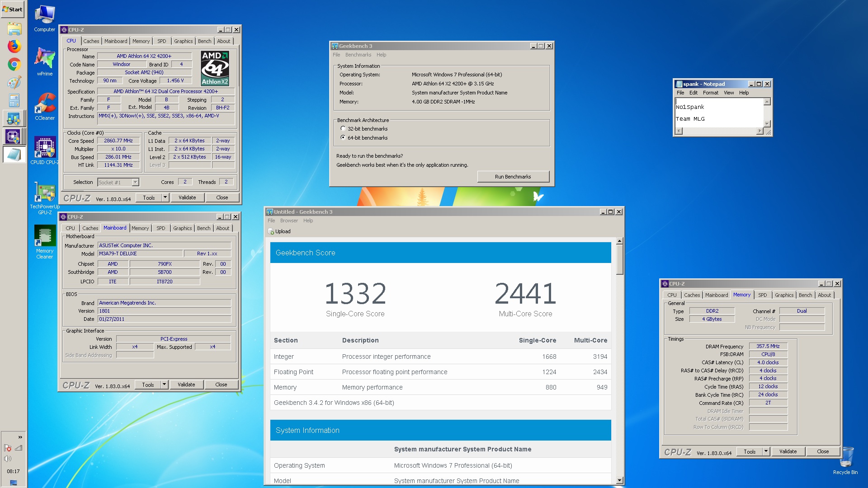Launch Memory Cleaner desktop shortcut
The height and width of the screenshot is (488, 868).
click(45, 242)
